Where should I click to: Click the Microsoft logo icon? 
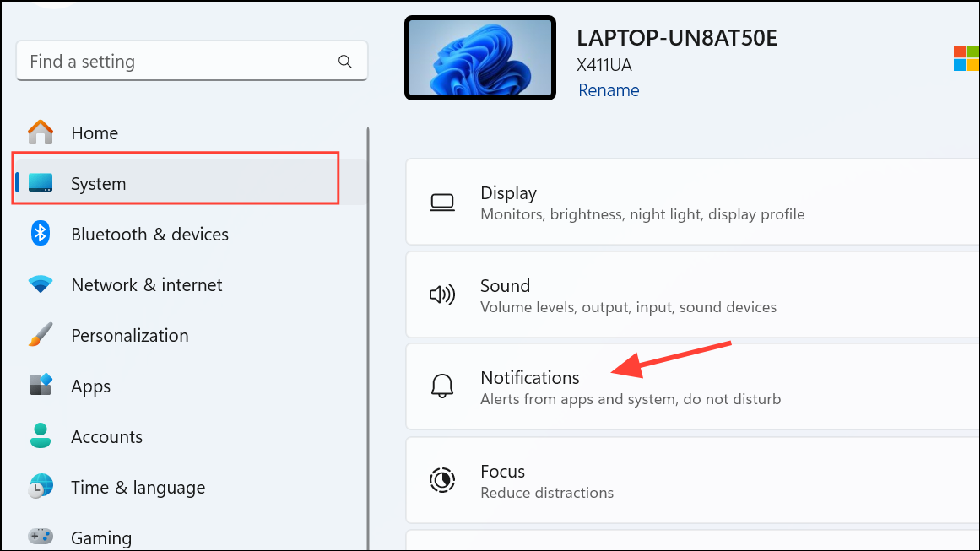point(966,58)
